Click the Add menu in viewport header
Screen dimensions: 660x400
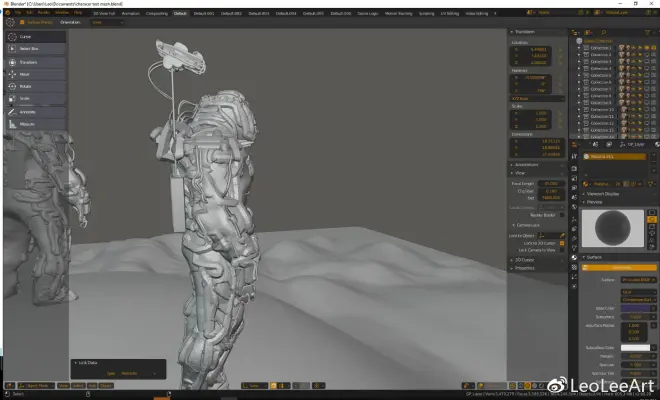92,385
